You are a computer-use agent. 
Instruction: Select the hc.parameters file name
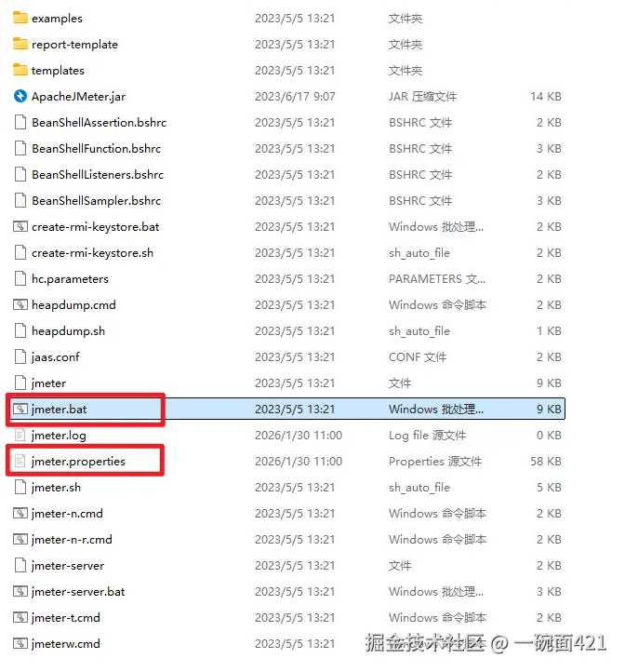tap(71, 279)
